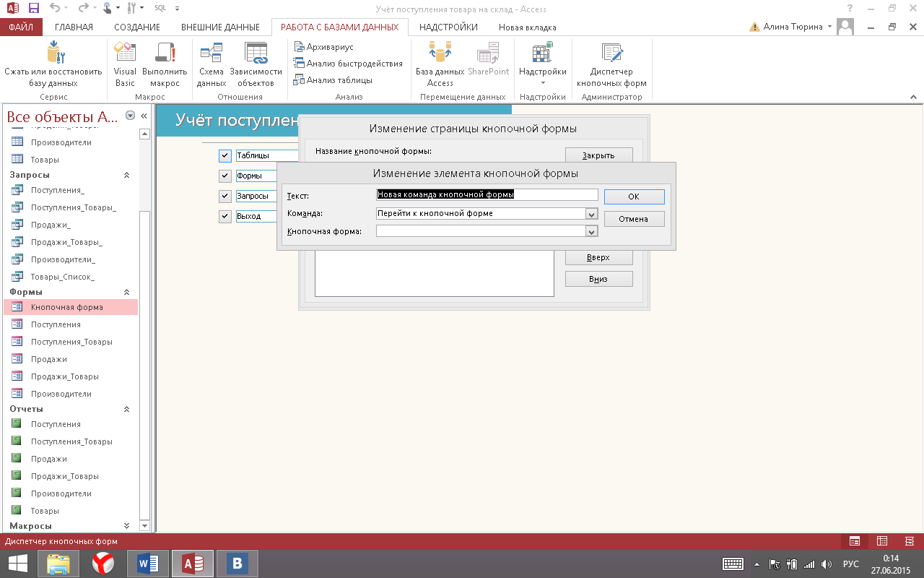Image resolution: width=924 pixels, height=578 pixels.
Task: Open the on-screen keyboard tray icon
Action: [x=733, y=564]
